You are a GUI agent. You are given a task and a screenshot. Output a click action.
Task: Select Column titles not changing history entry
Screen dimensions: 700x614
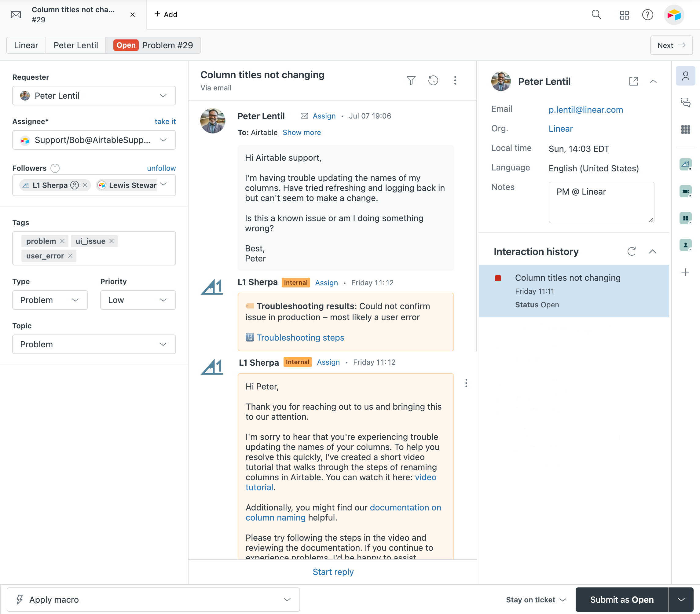574,291
